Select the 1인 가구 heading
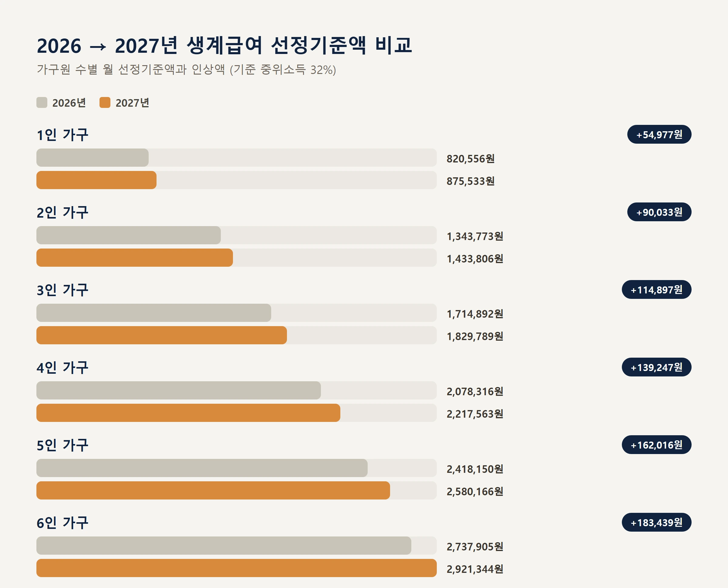The height and width of the screenshot is (588, 728). click(62, 135)
